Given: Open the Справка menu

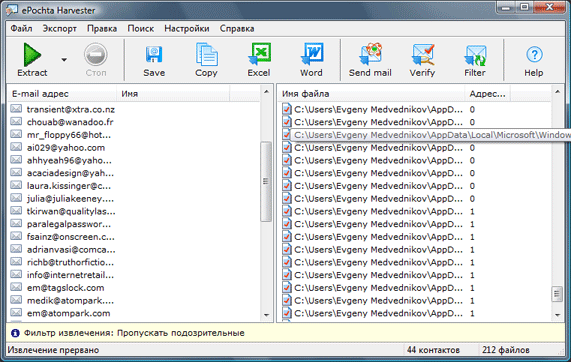Looking at the screenshot, I should (x=237, y=28).
